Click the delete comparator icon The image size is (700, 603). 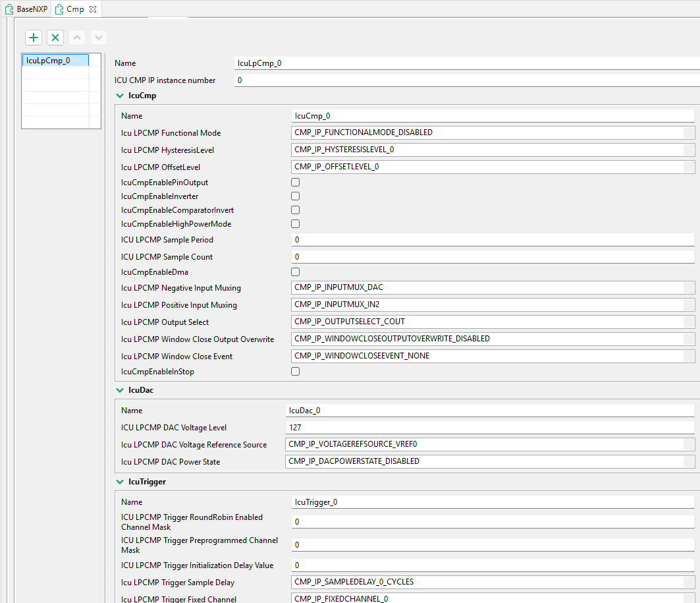tap(55, 38)
